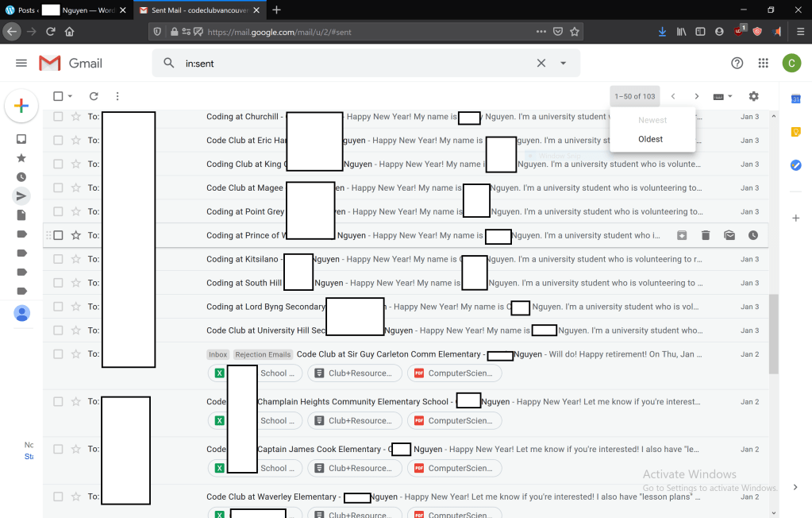Refresh the sent mail list
Image resolution: width=812 pixels, height=518 pixels.
point(94,96)
